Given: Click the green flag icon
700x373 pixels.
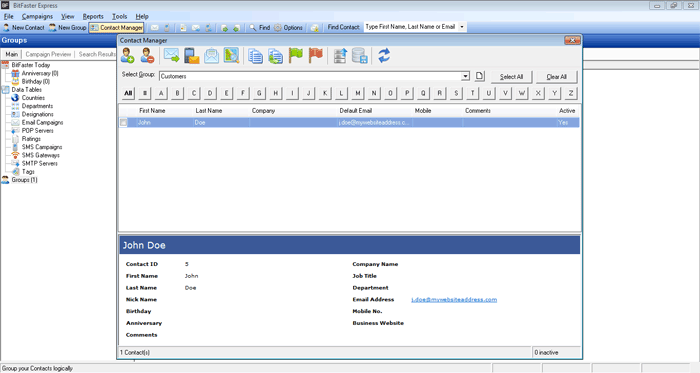Looking at the screenshot, I should click(296, 56).
